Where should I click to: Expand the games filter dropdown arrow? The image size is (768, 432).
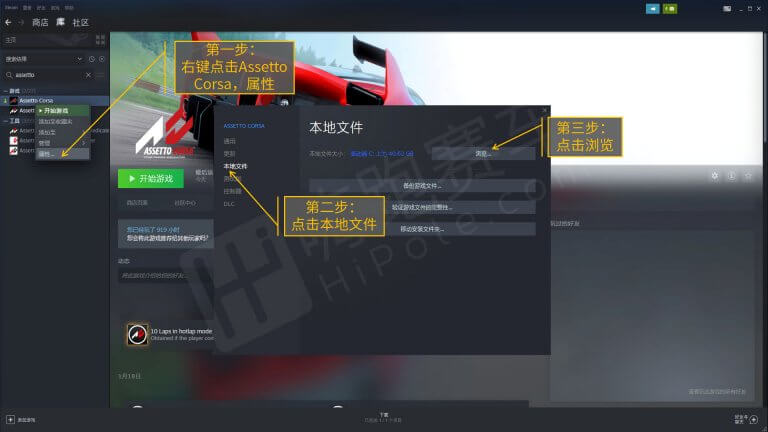click(x=79, y=59)
